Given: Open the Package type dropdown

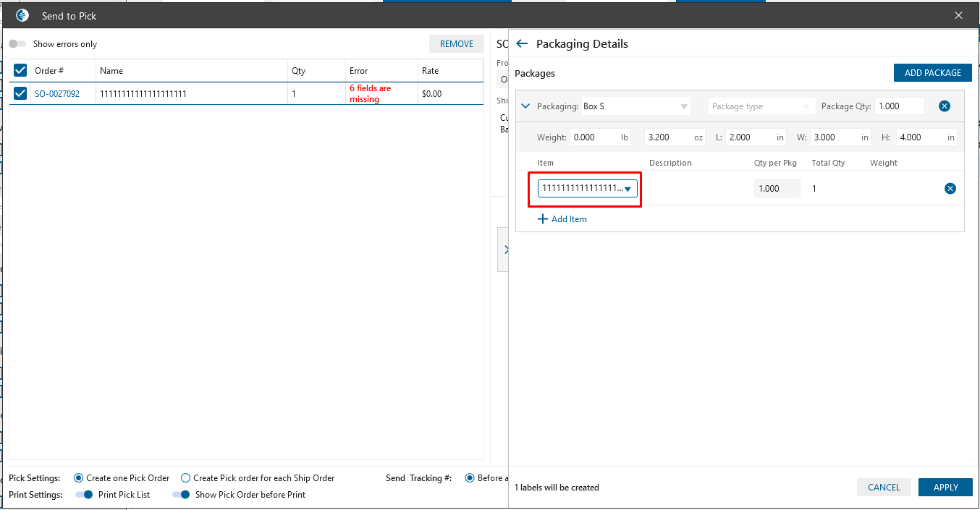Looking at the screenshot, I should click(x=761, y=106).
